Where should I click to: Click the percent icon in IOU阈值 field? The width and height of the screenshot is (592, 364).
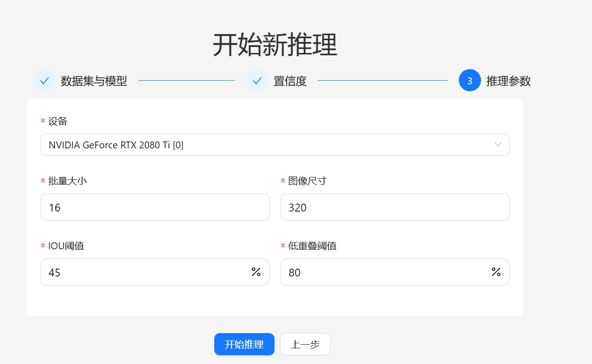(x=256, y=272)
